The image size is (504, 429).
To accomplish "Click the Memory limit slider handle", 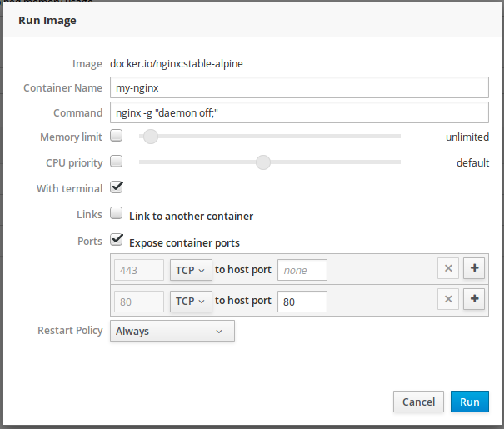I will click(151, 137).
